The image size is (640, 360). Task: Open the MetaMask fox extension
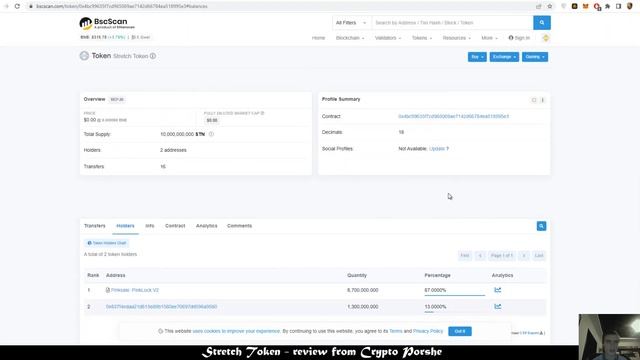click(x=585, y=6)
